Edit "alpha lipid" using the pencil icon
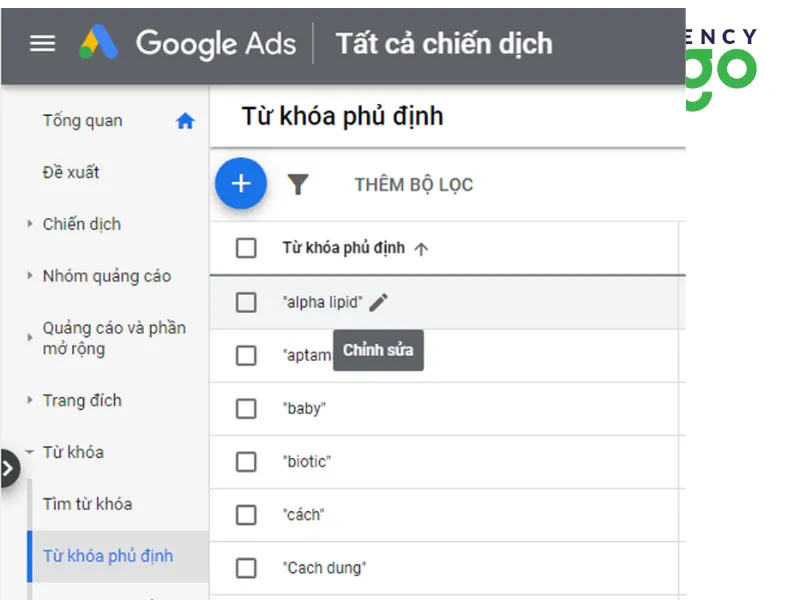 [x=378, y=301]
